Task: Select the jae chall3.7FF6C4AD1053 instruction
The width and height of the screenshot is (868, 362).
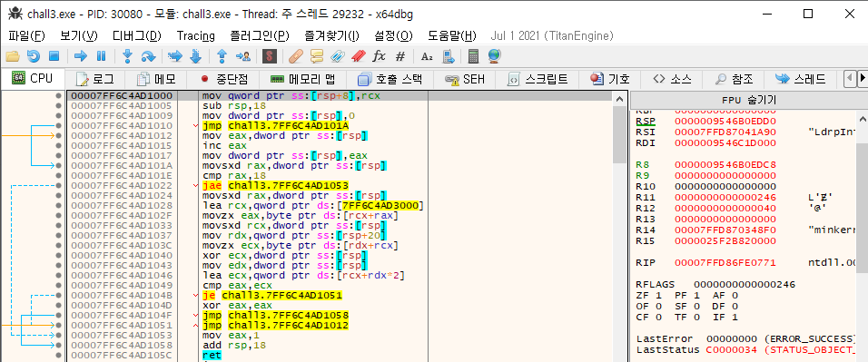Action: [275, 185]
